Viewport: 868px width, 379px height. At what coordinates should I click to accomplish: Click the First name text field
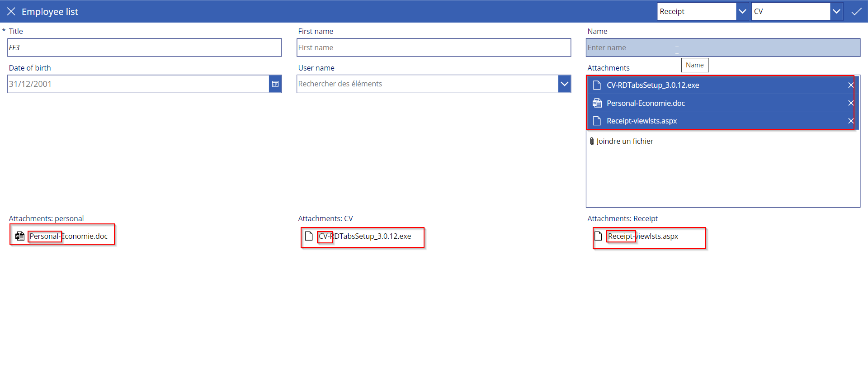pos(433,47)
